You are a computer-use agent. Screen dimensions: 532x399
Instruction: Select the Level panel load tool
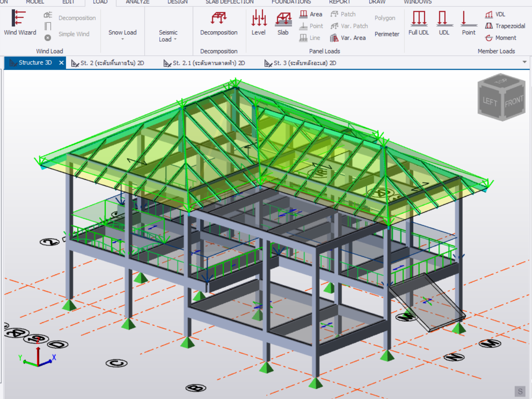(x=258, y=22)
